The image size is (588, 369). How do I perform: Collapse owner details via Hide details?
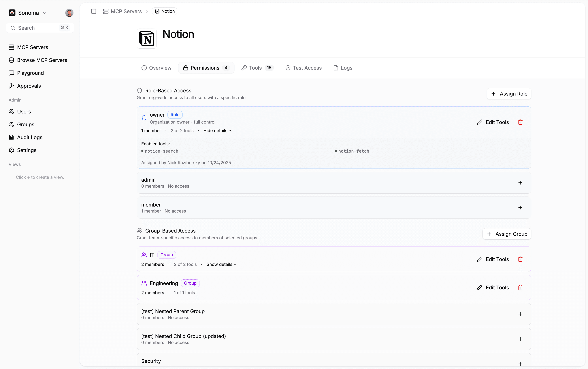coord(217,131)
